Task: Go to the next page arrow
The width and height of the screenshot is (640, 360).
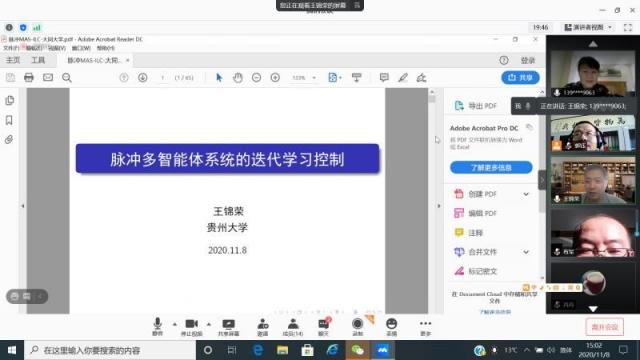Action: pos(142,77)
